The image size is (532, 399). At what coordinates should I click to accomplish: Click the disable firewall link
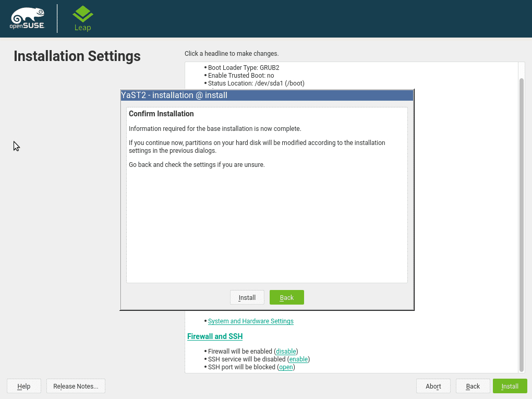pos(286,351)
